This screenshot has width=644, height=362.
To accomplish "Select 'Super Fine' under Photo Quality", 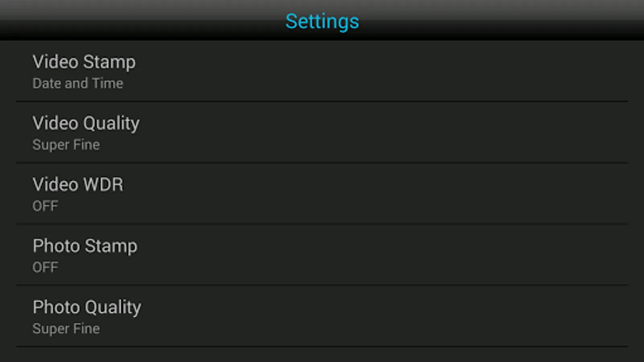I will coord(66,329).
